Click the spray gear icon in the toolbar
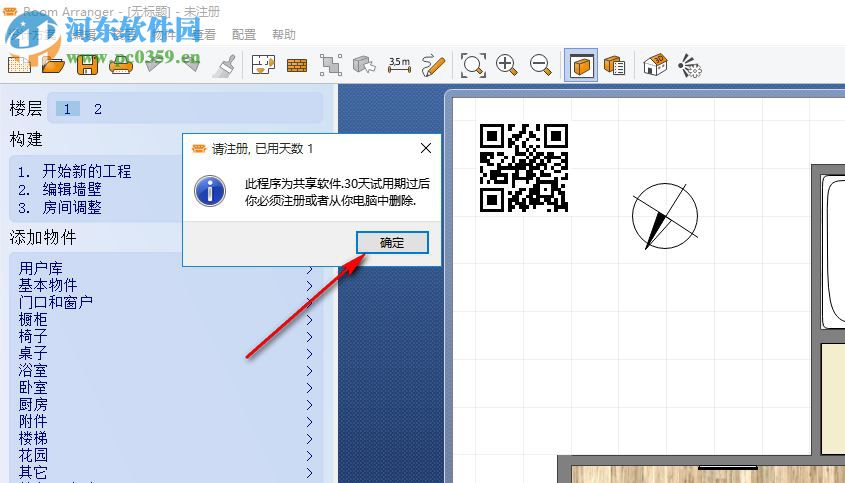 tap(690, 65)
